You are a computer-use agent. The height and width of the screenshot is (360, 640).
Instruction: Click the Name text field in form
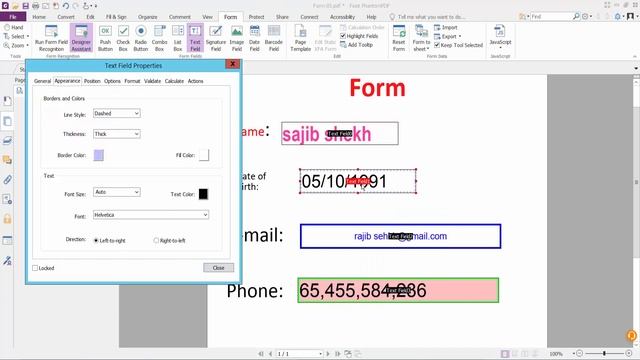340,133
